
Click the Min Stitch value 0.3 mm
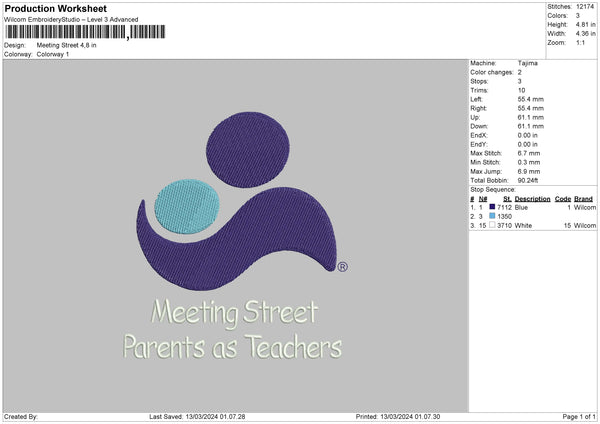pos(529,162)
